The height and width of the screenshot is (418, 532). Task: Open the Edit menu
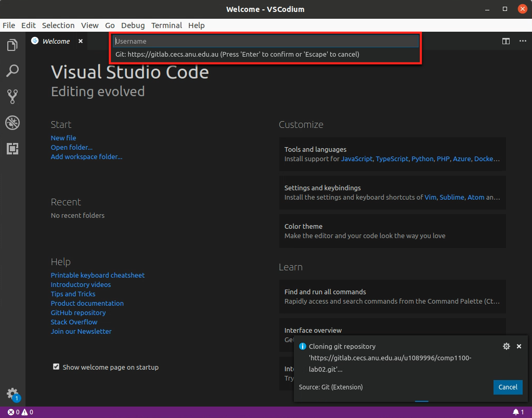click(29, 25)
